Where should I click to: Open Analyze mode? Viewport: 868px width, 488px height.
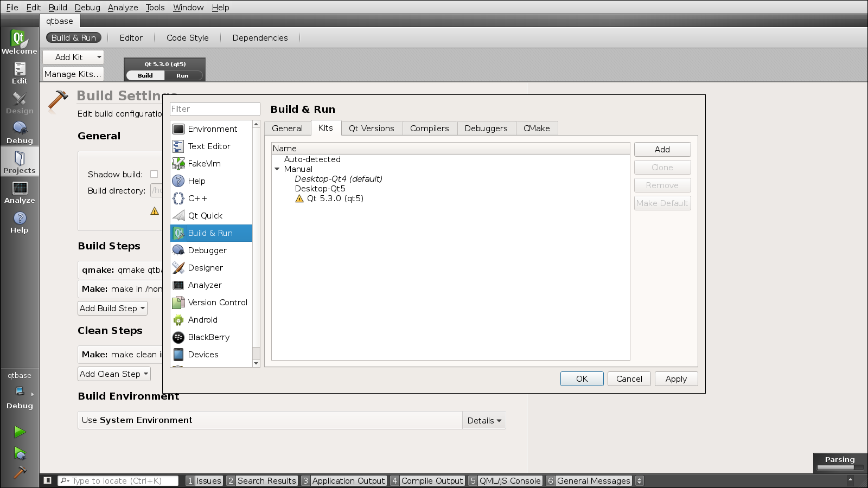click(x=20, y=192)
